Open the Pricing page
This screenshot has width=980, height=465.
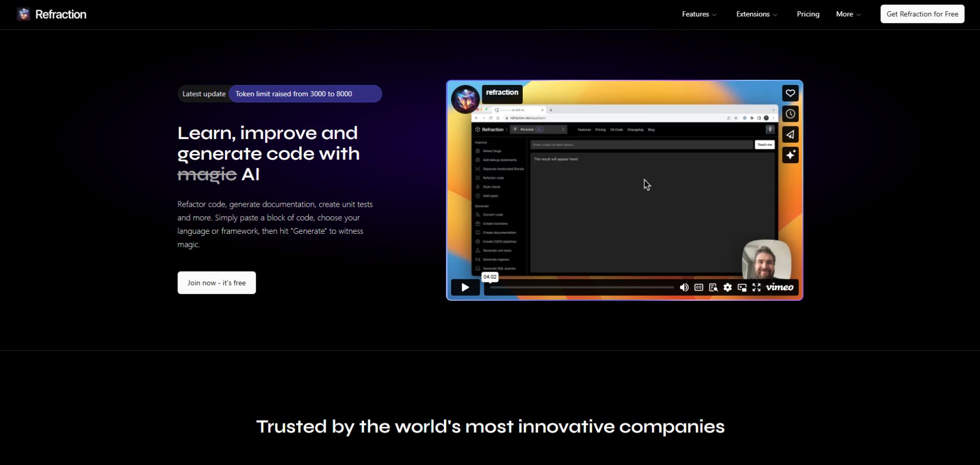click(808, 14)
